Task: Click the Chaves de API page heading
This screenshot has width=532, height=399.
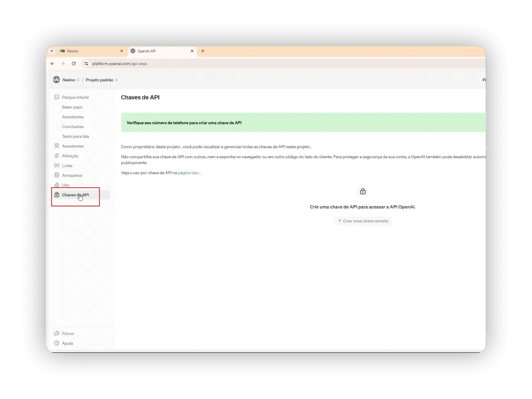Action: (x=140, y=97)
